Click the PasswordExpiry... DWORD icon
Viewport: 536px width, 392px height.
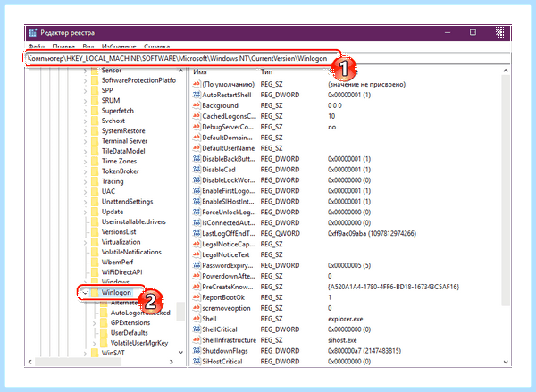click(x=197, y=265)
